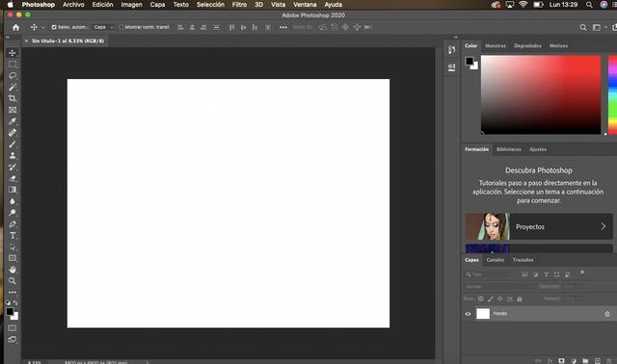
Task: Select the Eraser tool
Action: (x=13, y=178)
